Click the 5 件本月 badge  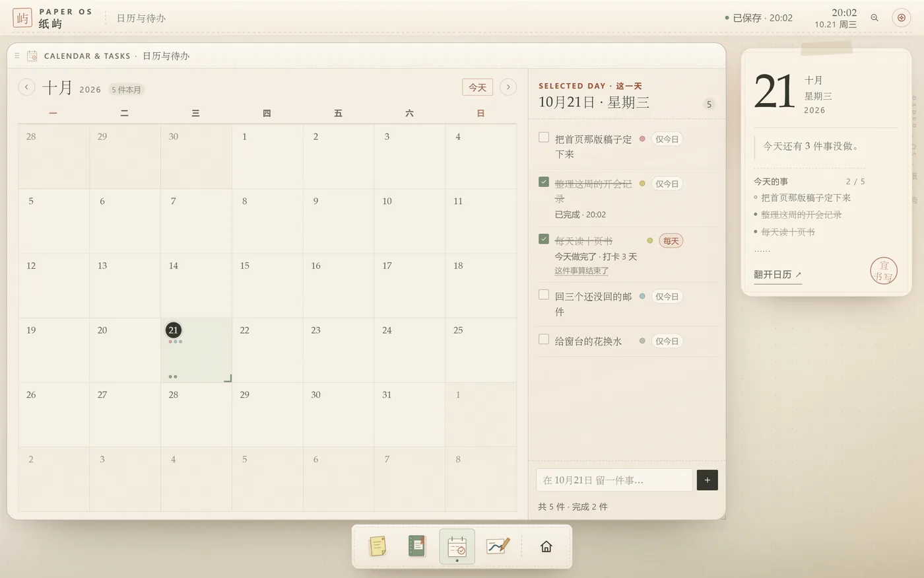(x=126, y=90)
